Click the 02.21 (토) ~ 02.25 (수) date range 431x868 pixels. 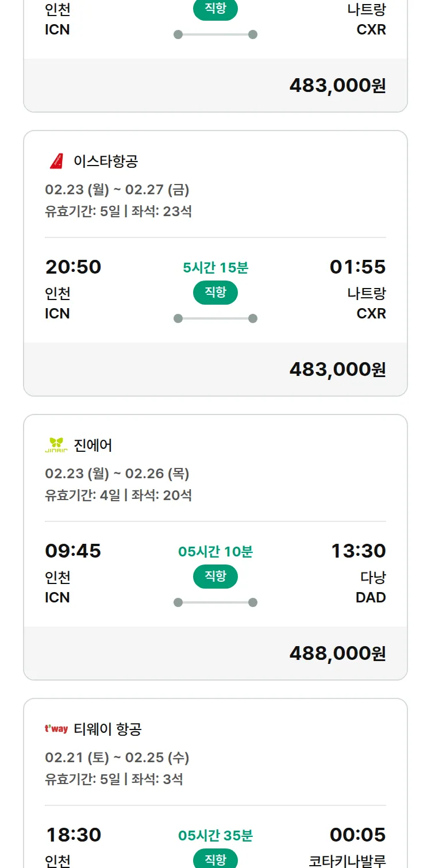pyautogui.click(x=117, y=758)
